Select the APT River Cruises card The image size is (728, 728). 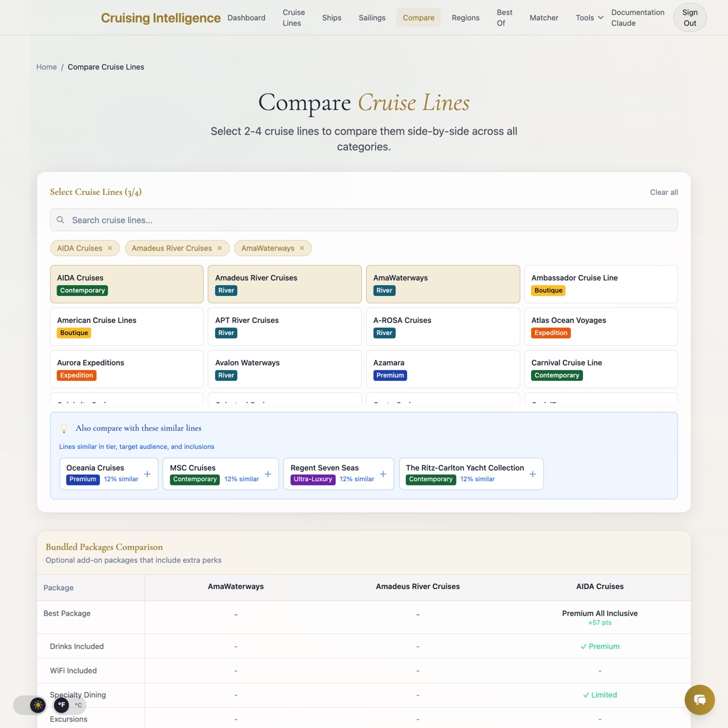click(284, 326)
